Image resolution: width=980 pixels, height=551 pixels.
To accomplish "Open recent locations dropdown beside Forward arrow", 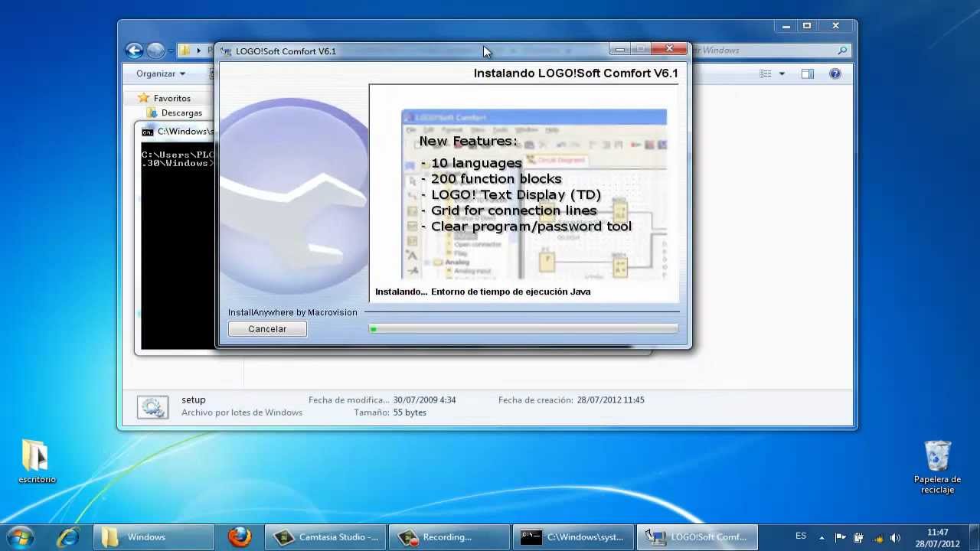I will 170,51.
